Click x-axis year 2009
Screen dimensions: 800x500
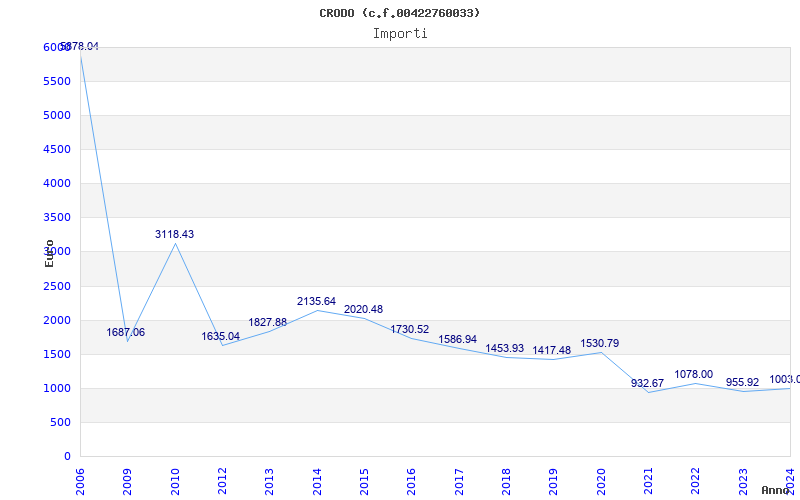click(128, 482)
